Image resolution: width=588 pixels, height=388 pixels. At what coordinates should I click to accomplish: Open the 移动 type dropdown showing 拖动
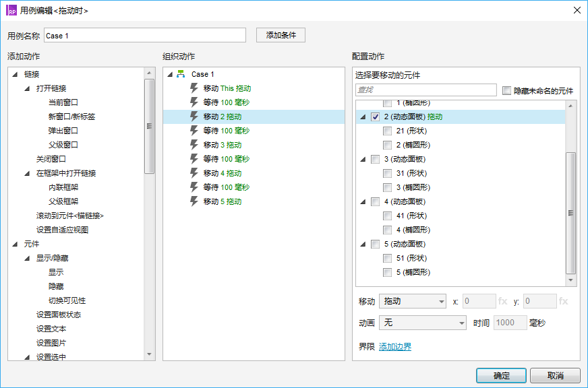pos(413,301)
